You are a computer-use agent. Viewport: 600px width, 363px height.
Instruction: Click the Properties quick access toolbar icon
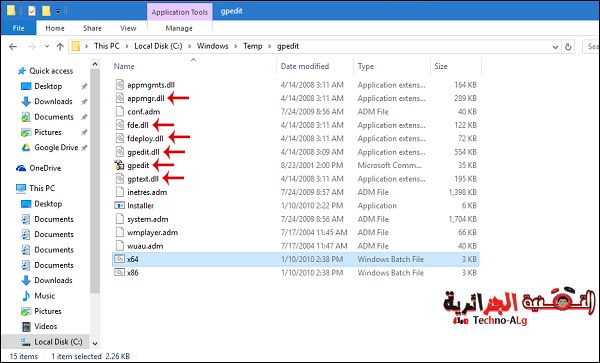[32, 11]
